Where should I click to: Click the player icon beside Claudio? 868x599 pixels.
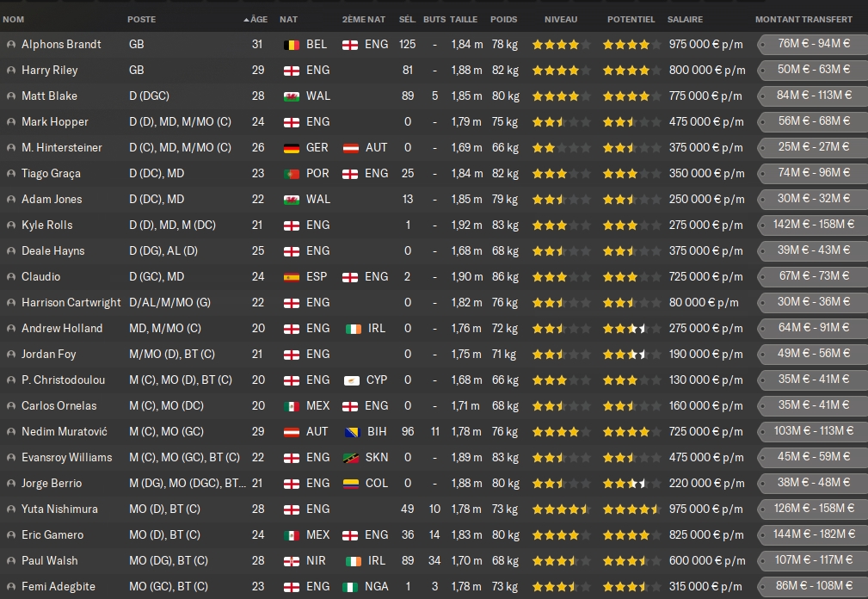click(x=10, y=277)
